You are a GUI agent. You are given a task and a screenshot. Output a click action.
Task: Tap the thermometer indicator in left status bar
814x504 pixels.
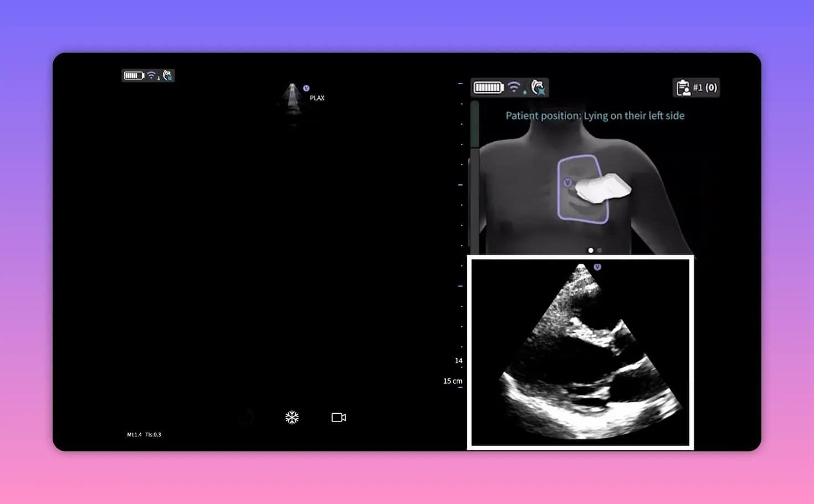tap(158, 78)
